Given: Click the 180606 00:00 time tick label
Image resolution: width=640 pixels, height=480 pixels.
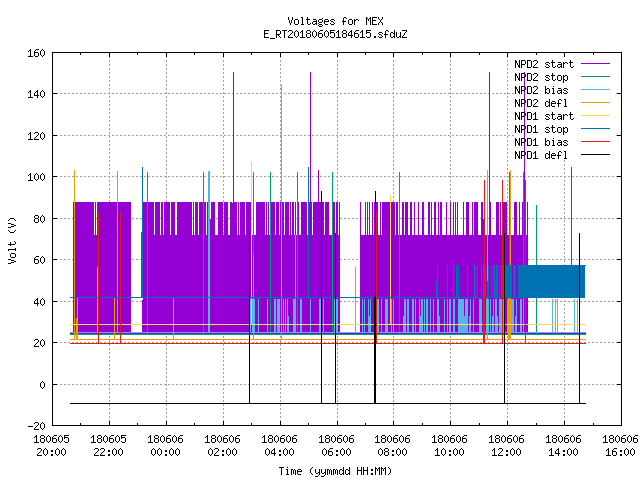Looking at the screenshot, I should click(x=165, y=446).
